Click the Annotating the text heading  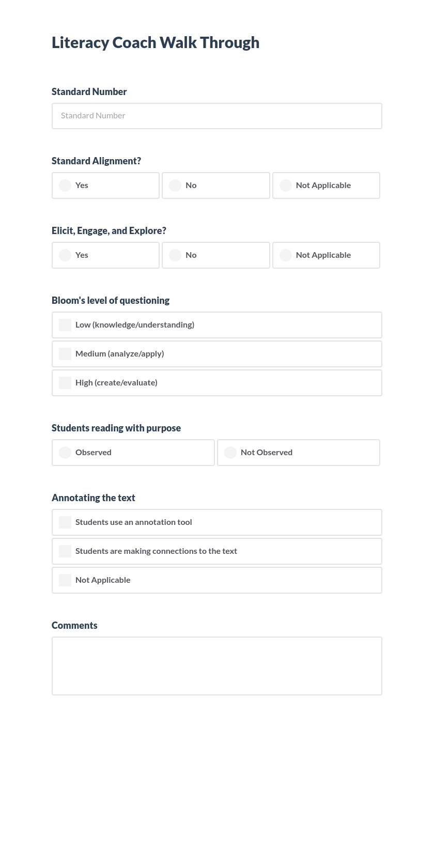coord(93,498)
